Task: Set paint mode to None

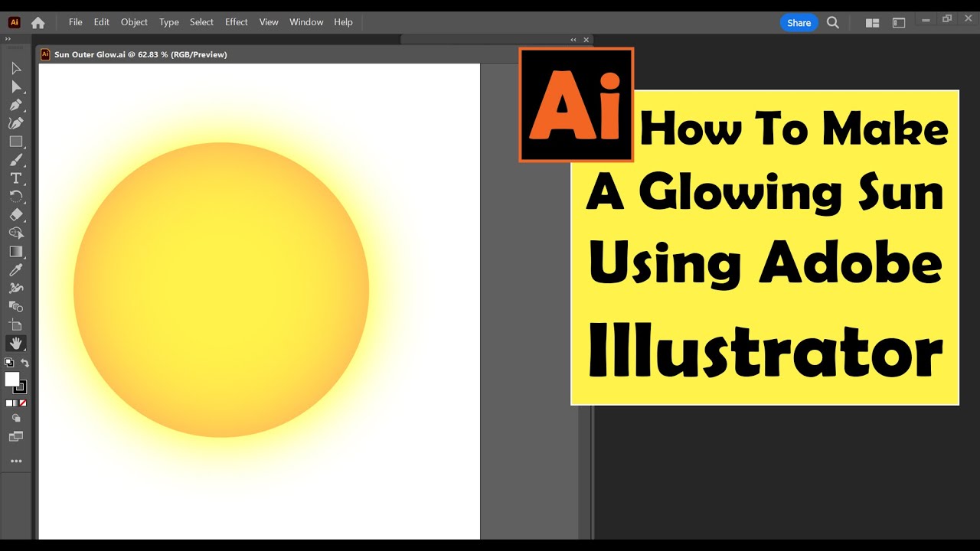Action: (x=23, y=403)
